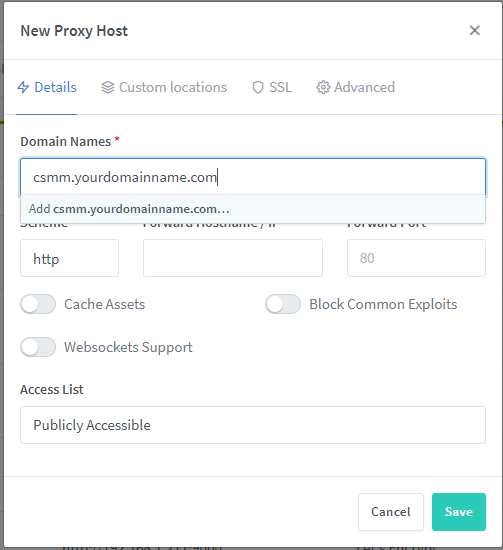The height and width of the screenshot is (550, 503).
Task: Switch to the Details tab
Action: 47,87
